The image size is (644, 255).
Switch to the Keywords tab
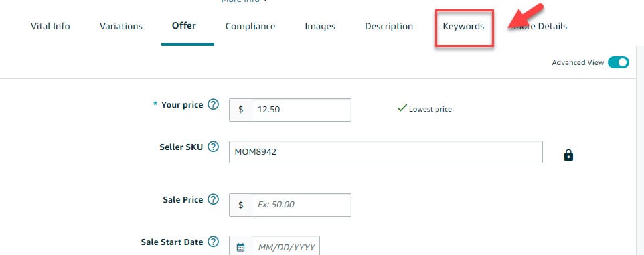pos(463,27)
